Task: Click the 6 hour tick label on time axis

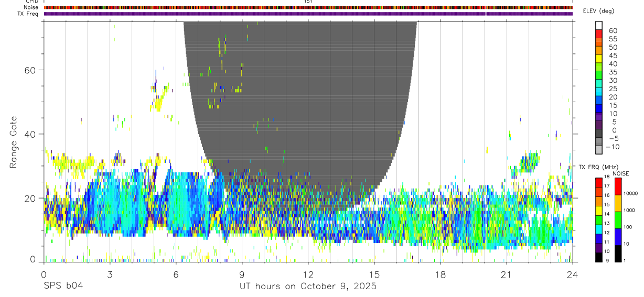Action: coord(176,274)
